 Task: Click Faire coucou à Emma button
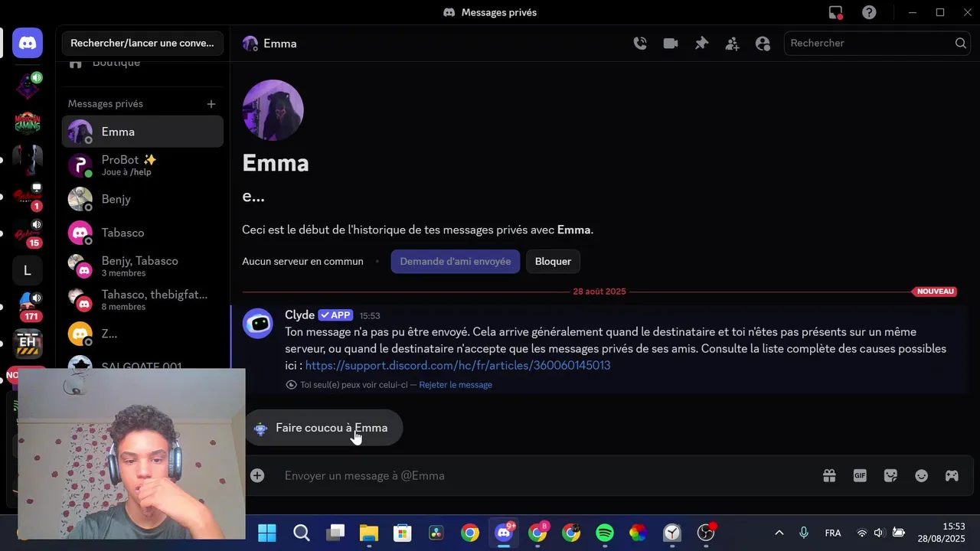323,428
